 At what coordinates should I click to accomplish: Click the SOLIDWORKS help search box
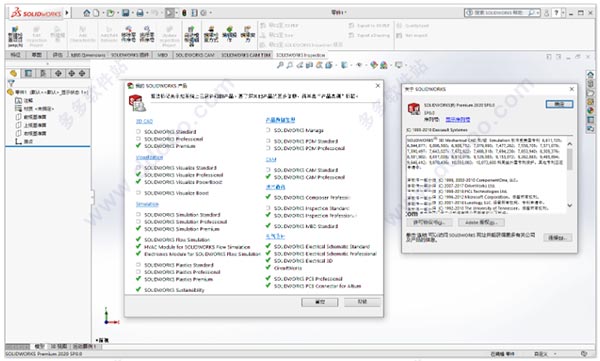coord(502,13)
